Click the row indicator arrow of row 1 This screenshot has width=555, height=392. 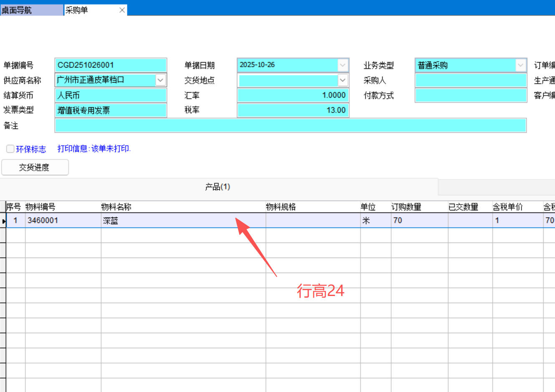click(3, 221)
